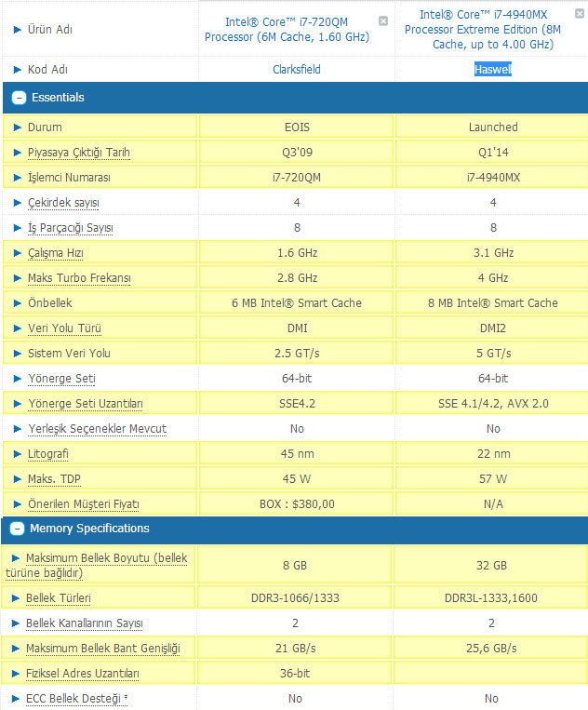The image size is (588, 710).
Task: Select the '6 MB Intel® Smart Cache' cell
Action: tap(297, 303)
